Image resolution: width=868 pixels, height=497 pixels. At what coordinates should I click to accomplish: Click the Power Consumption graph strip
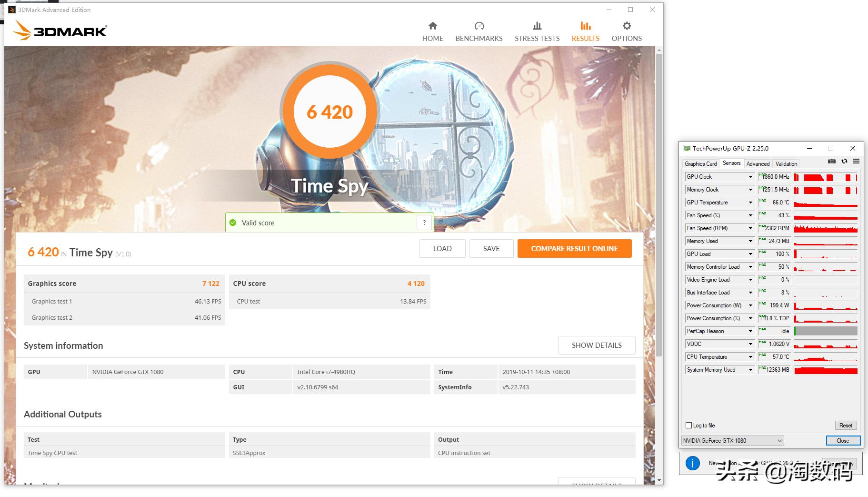coord(825,305)
